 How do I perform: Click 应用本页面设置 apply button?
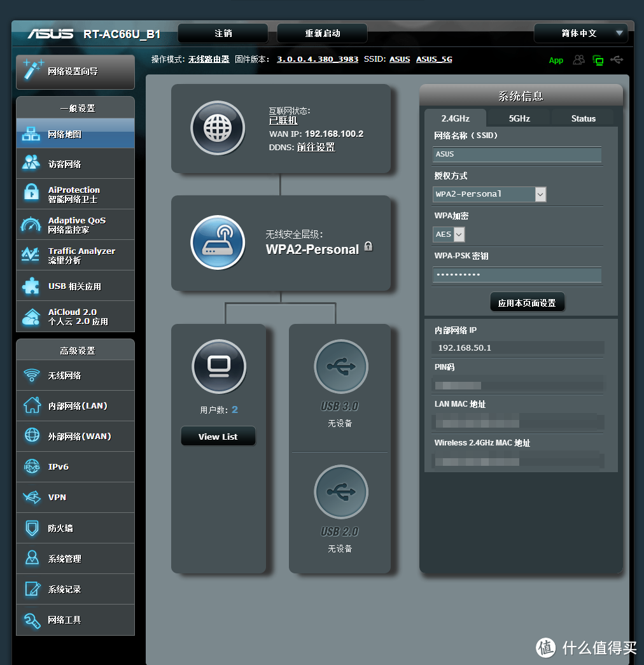[x=527, y=303]
